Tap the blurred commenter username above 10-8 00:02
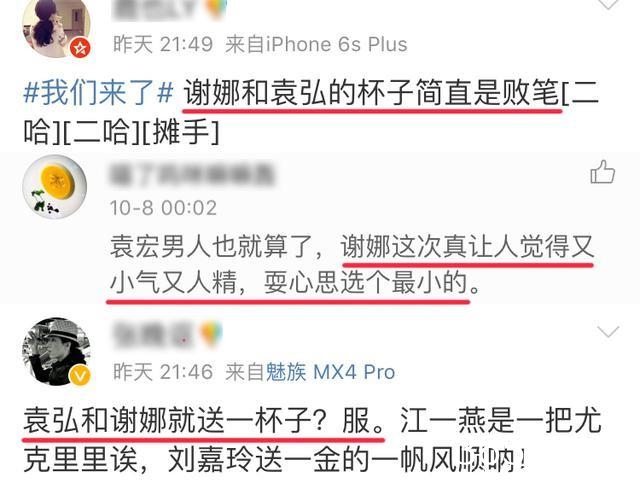The image size is (640, 489). [x=192, y=175]
